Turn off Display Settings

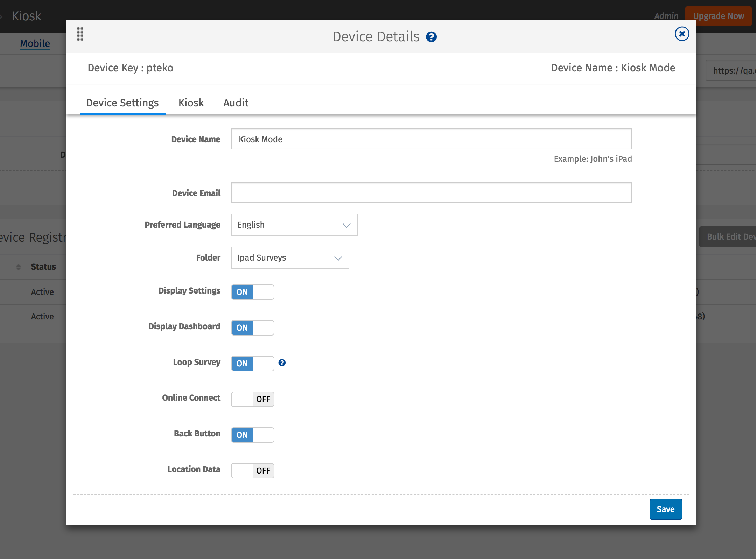point(252,292)
